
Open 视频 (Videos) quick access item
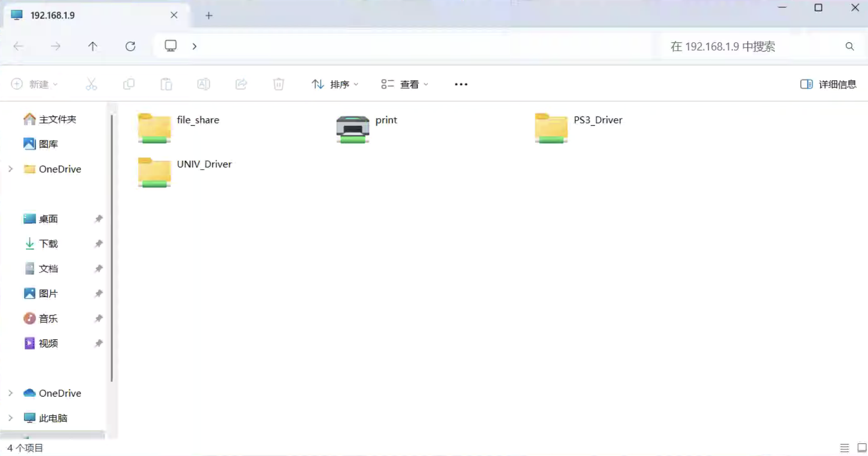(x=41, y=343)
